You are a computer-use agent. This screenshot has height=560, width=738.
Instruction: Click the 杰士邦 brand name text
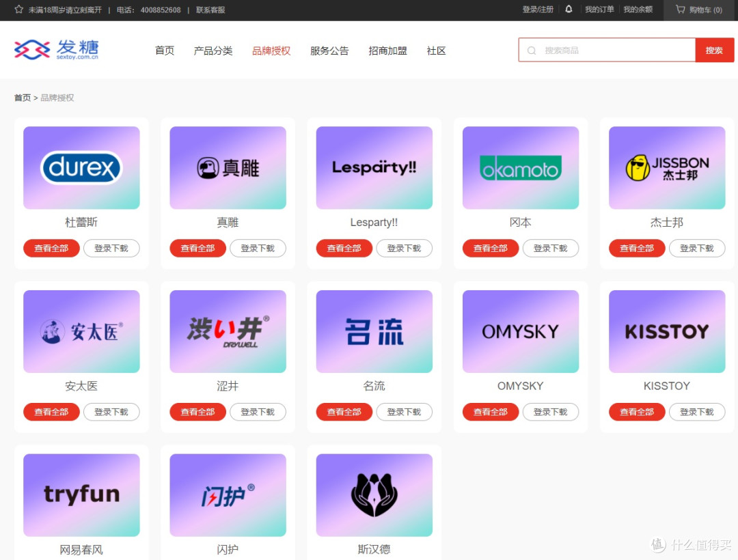(667, 223)
